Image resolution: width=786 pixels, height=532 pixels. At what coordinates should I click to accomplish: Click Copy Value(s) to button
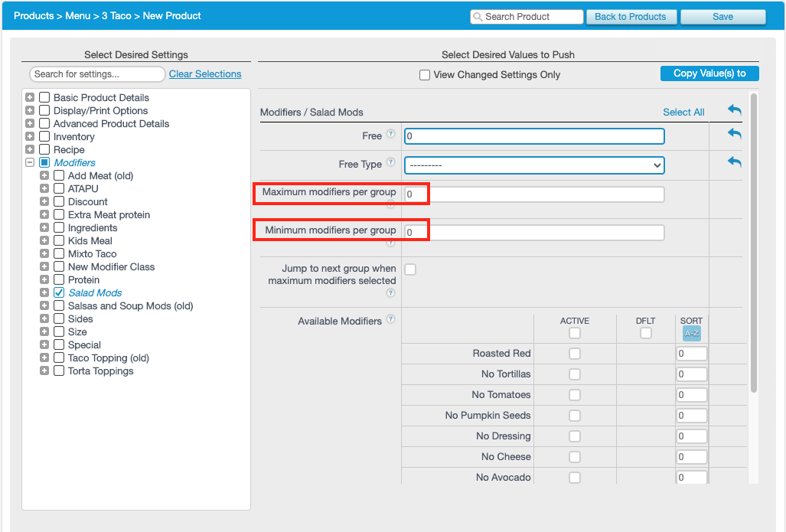click(709, 73)
